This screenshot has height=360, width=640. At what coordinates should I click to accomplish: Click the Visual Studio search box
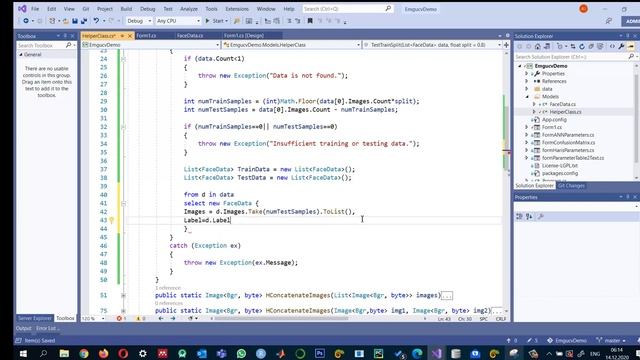point(348,9)
